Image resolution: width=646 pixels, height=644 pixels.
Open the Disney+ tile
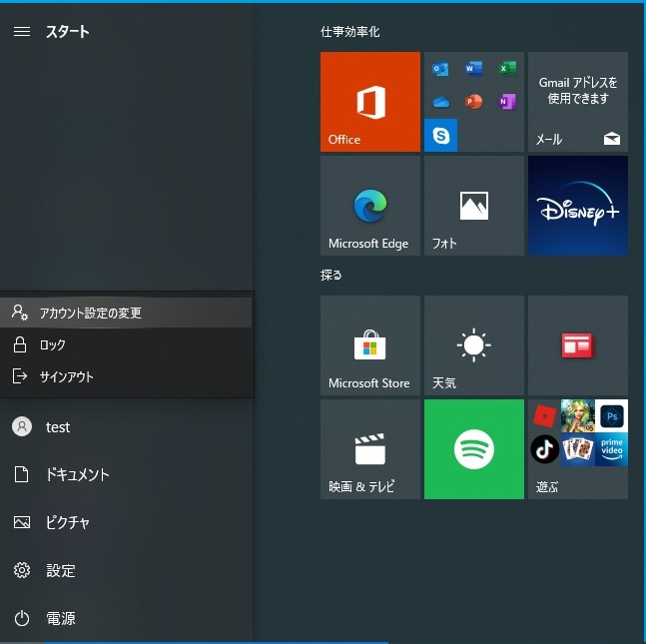coord(578,206)
